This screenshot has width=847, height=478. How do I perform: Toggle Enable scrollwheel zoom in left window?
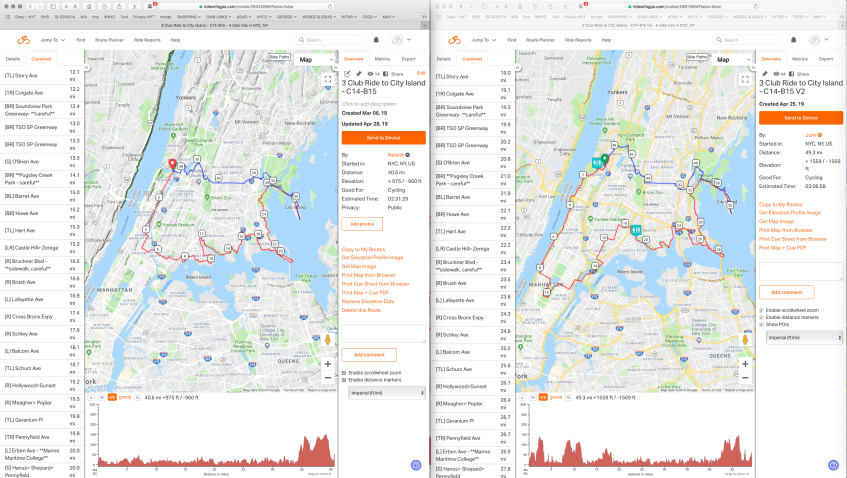[x=345, y=372]
